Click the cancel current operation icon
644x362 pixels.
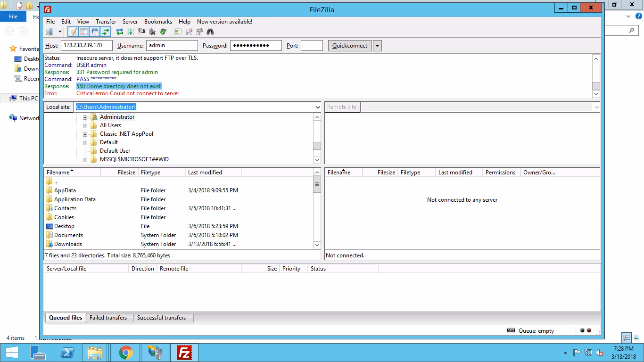141,32
